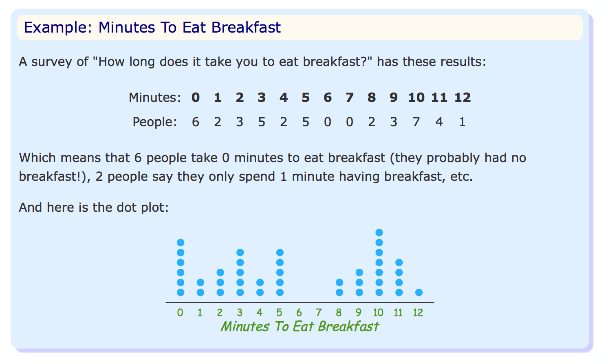Click the People value under 12 minutes
Screen dimensions: 608x364
coord(462,122)
